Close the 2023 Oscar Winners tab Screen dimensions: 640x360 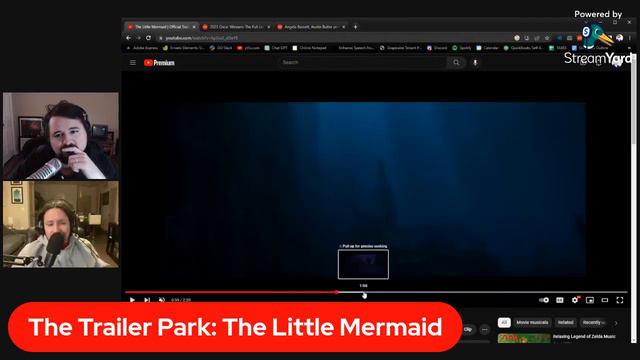[x=269, y=27]
